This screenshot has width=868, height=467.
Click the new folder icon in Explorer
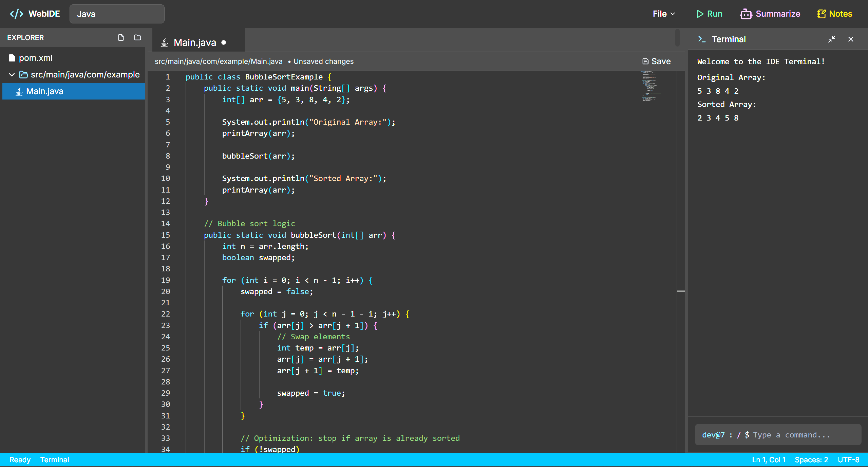137,38
